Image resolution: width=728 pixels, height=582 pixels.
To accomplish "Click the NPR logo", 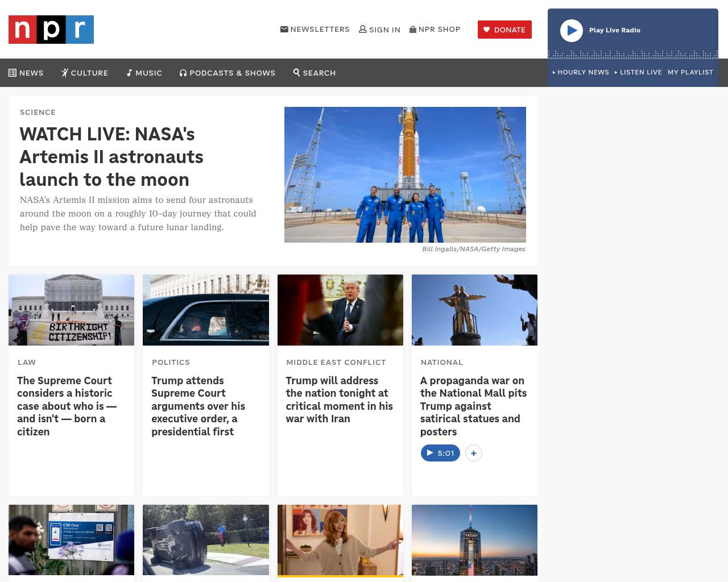I will 51,30.
